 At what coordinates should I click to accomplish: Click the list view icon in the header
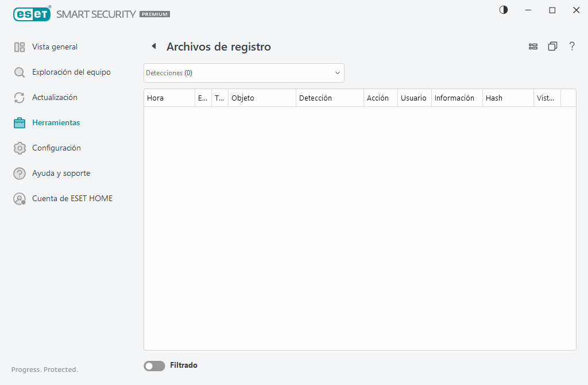pyautogui.click(x=533, y=46)
